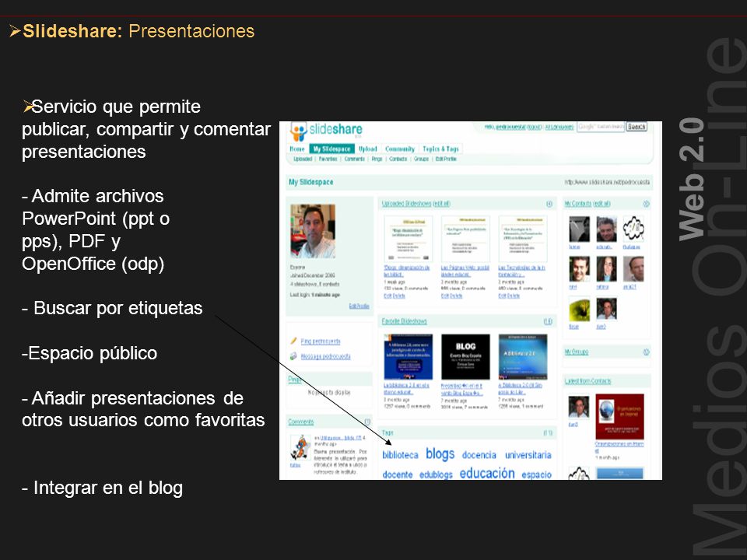747x560 pixels.
Task: Click the 'espacio' tag
Action: click(536, 474)
